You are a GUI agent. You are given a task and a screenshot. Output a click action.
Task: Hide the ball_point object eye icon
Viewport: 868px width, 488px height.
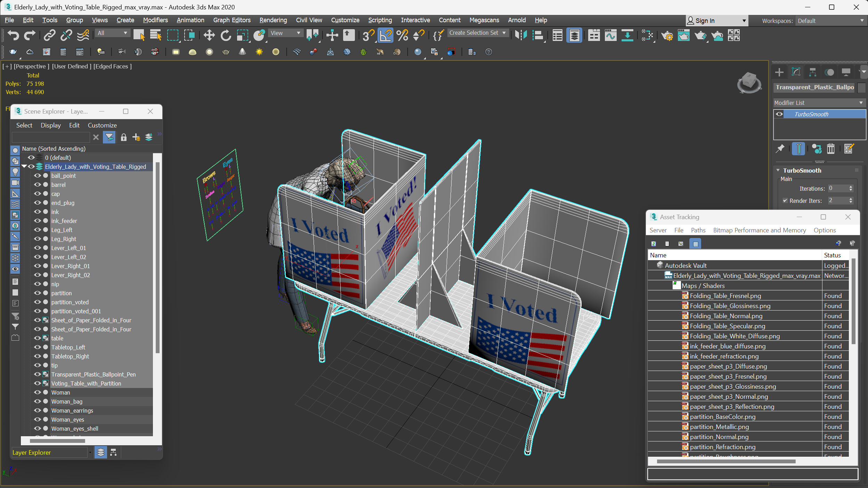37,176
